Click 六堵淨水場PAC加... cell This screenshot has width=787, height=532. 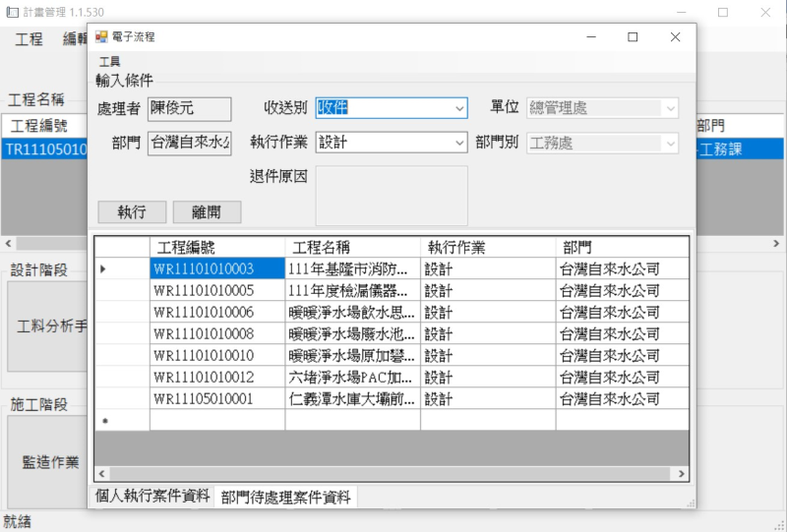coord(353,377)
